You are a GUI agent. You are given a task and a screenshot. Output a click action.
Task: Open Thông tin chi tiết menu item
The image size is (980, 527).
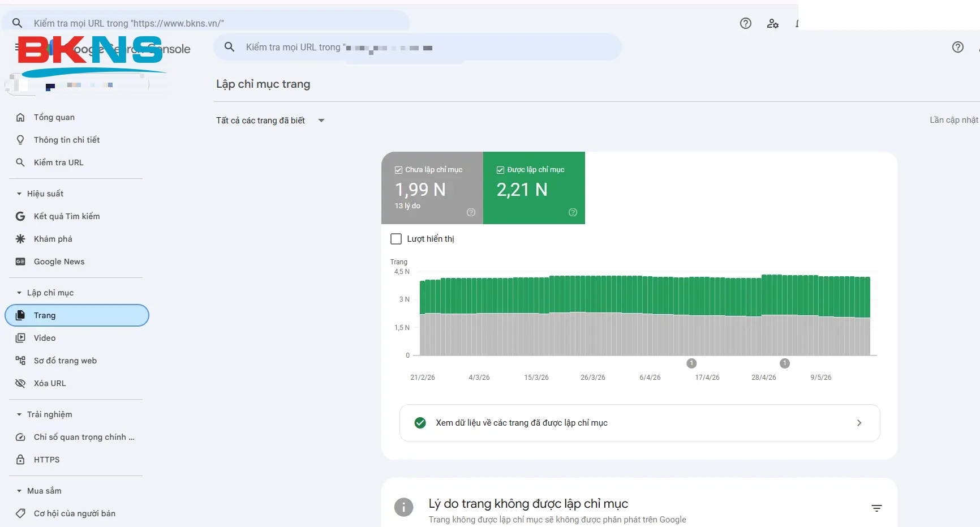point(77,140)
